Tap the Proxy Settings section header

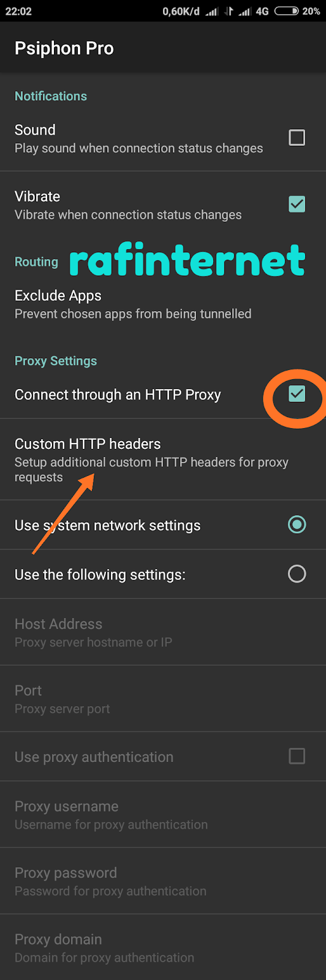tap(56, 361)
